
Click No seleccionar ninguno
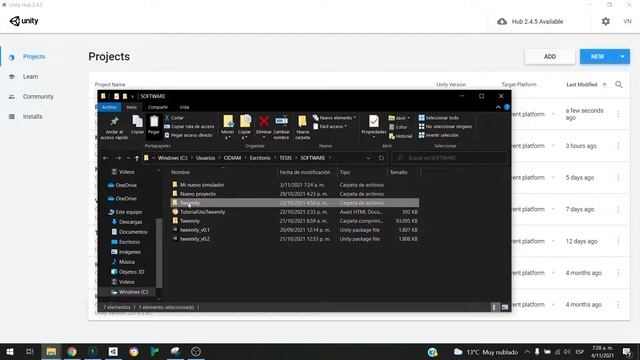(x=445, y=127)
